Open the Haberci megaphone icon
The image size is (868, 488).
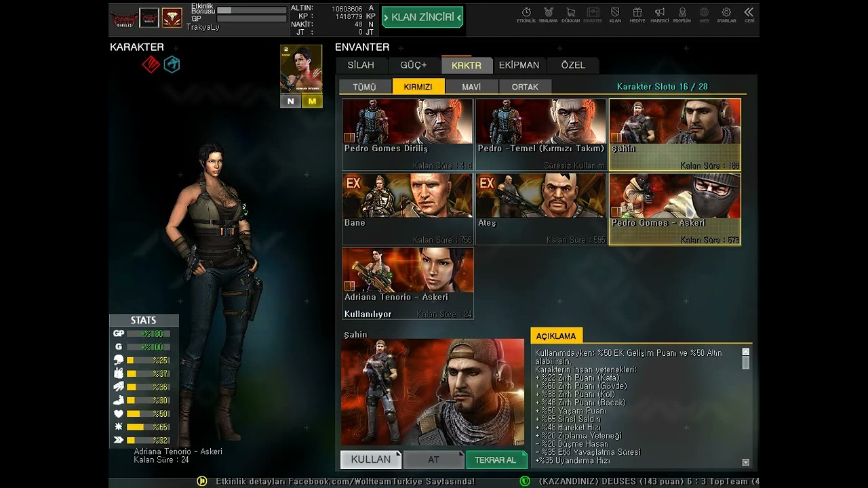coord(660,15)
